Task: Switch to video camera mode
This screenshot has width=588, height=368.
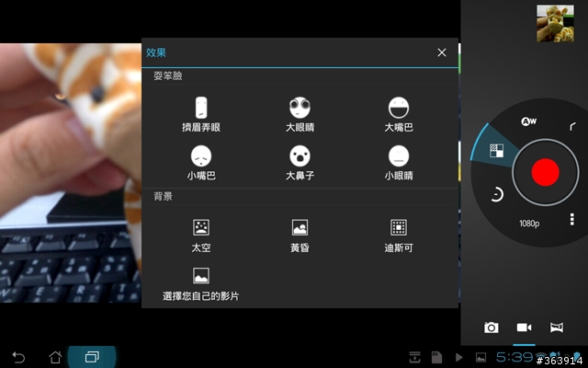Action: pos(524,328)
